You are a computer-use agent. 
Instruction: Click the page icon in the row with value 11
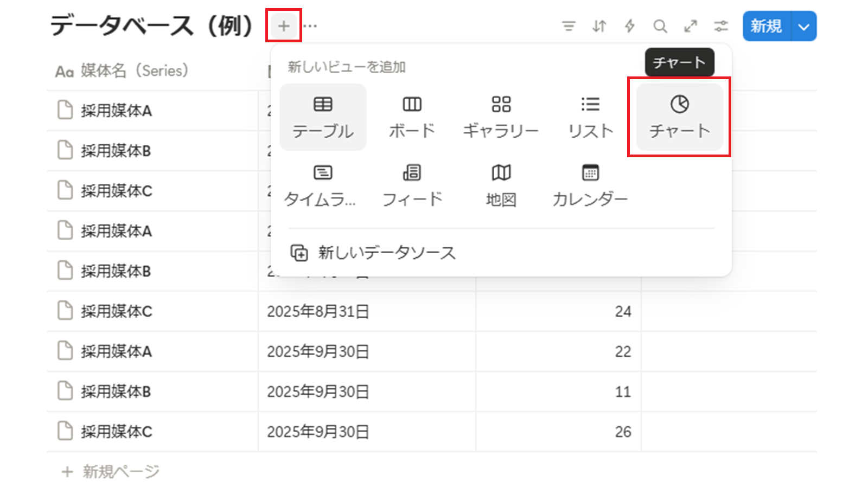tap(65, 391)
